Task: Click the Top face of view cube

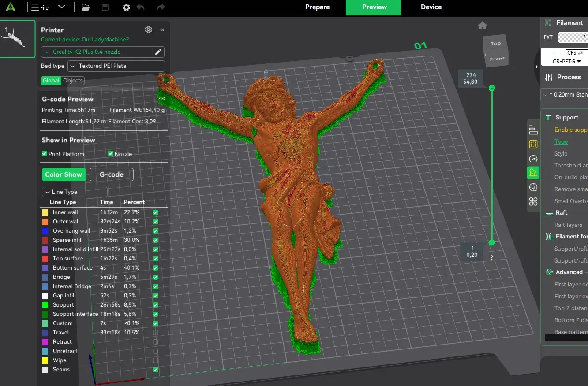Action: pyautogui.click(x=496, y=43)
